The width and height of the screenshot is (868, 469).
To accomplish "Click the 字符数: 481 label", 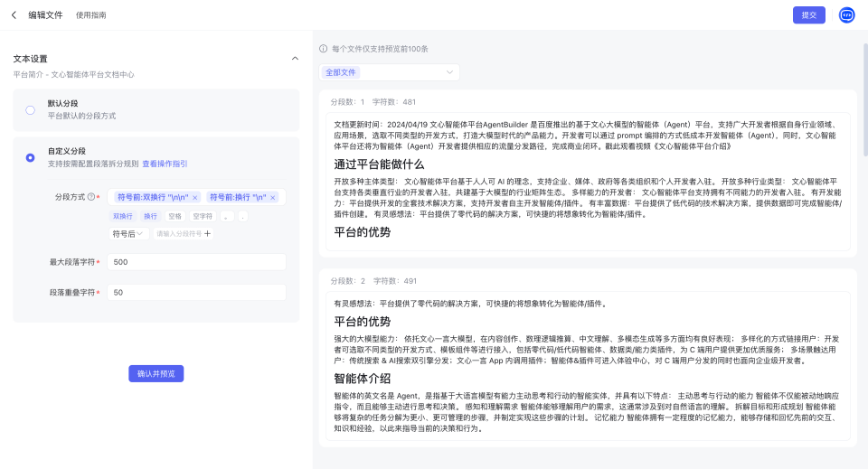I will [x=393, y=102].
